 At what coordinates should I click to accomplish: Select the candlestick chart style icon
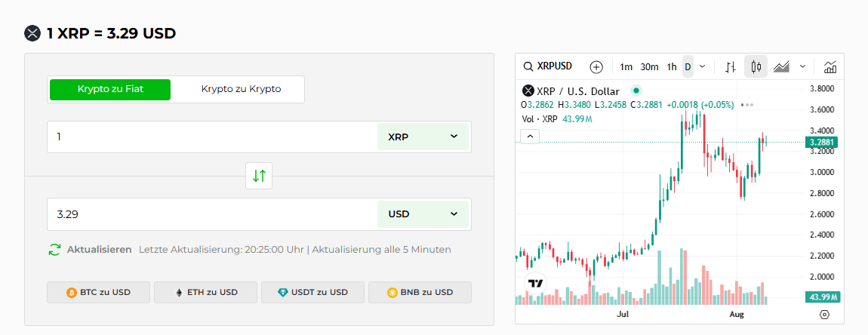[x=756, y=67]
